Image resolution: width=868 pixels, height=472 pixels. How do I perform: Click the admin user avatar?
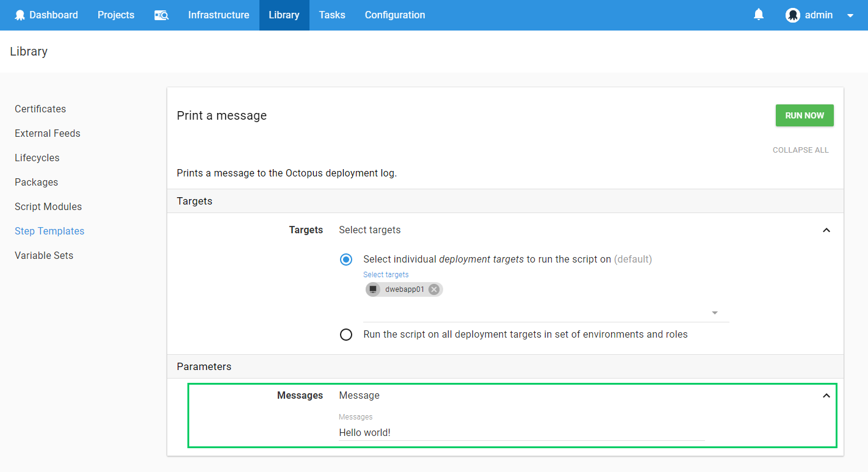click(792, 15)
